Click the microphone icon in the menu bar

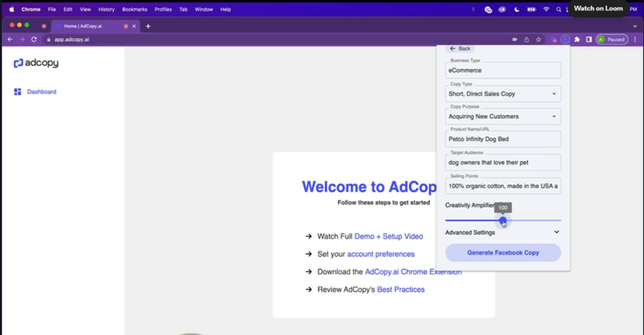click(x=473, y=9)
